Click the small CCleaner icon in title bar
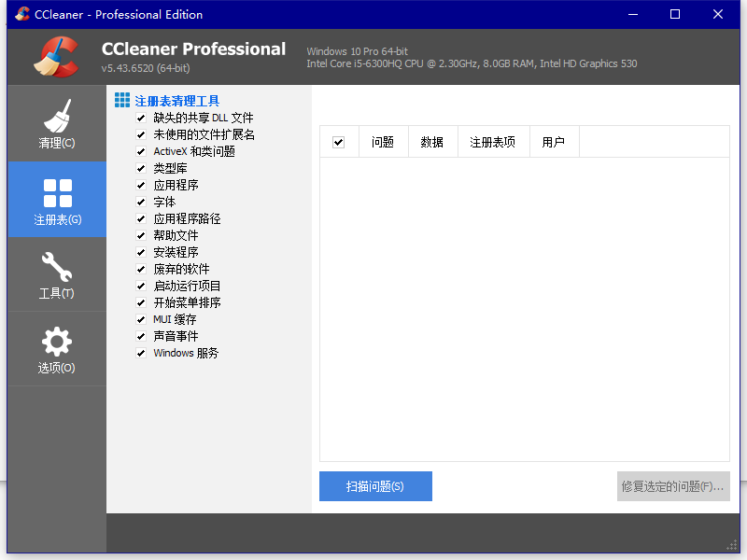Viewport: 747px width, 560px height. point(21,14)
